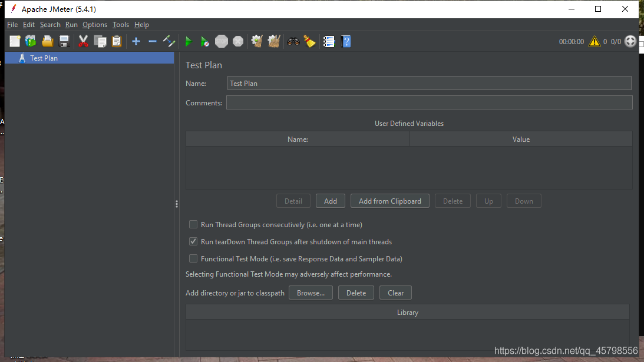Open the Run menu

click(x=71, y=25)
